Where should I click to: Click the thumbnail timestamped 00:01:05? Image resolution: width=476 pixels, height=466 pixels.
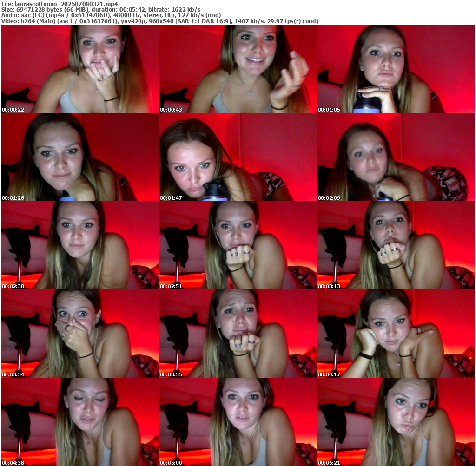click(396, 69)
